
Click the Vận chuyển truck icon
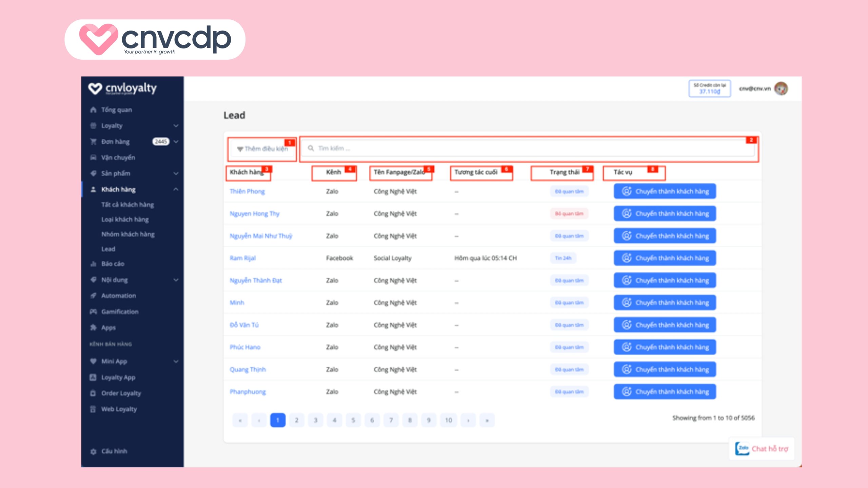(93, 158)
